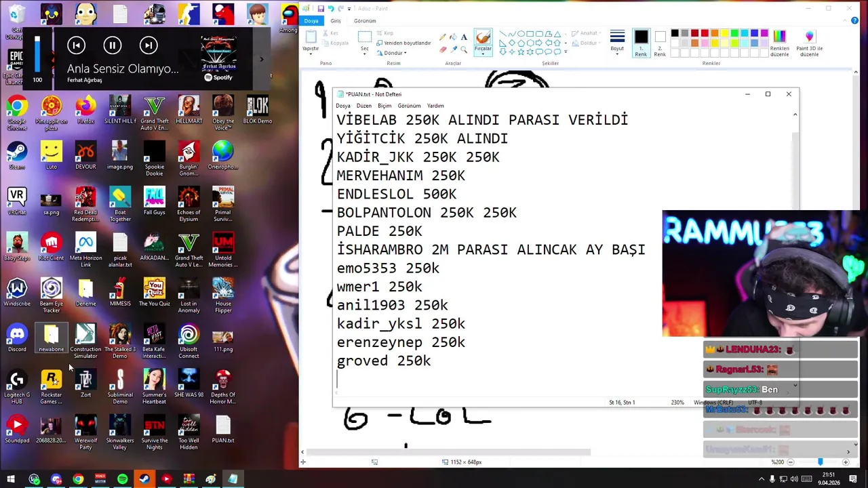Click the Spotify icon in the taskbar
Viewport: 868px width, 488px height.
(x=122, y=479)
